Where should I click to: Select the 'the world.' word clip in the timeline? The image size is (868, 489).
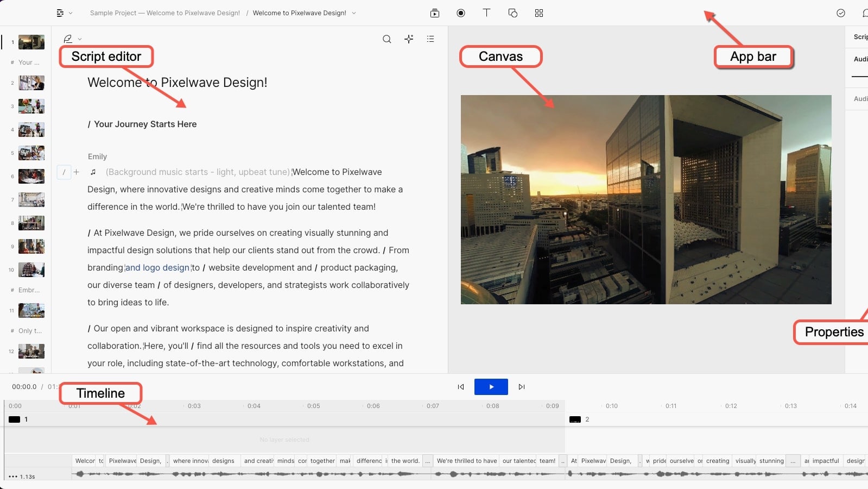point(405,461)
